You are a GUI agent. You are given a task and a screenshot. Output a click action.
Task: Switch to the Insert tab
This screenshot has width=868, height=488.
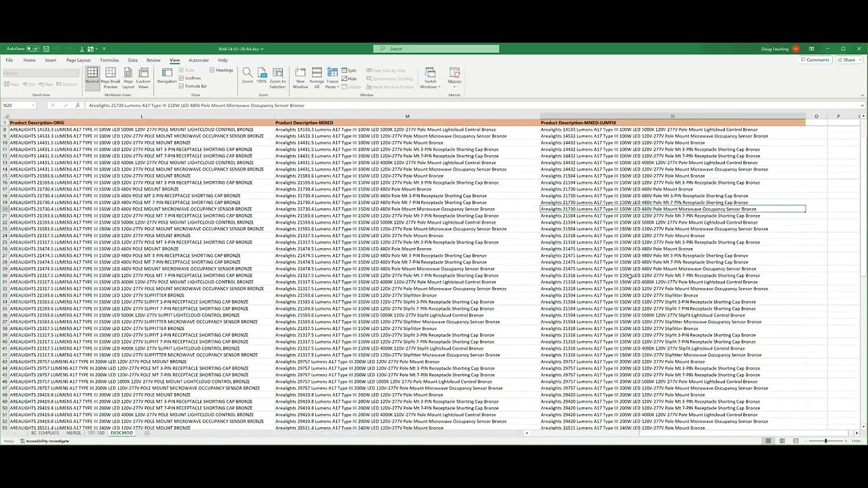51,60
